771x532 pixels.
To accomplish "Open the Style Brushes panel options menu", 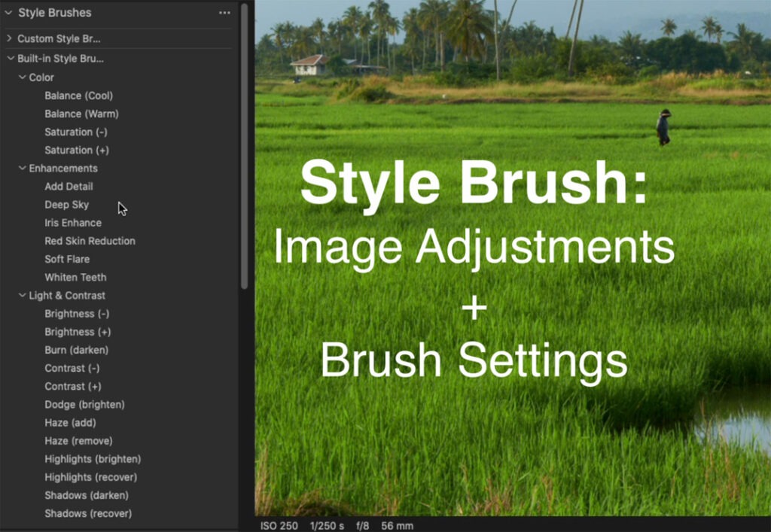I will pyautogui.click(x=224, y=12).
